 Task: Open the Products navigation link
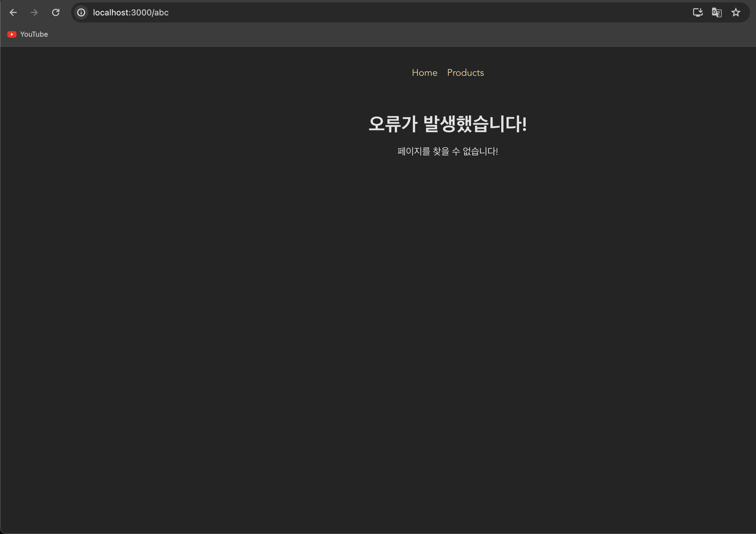465,73
